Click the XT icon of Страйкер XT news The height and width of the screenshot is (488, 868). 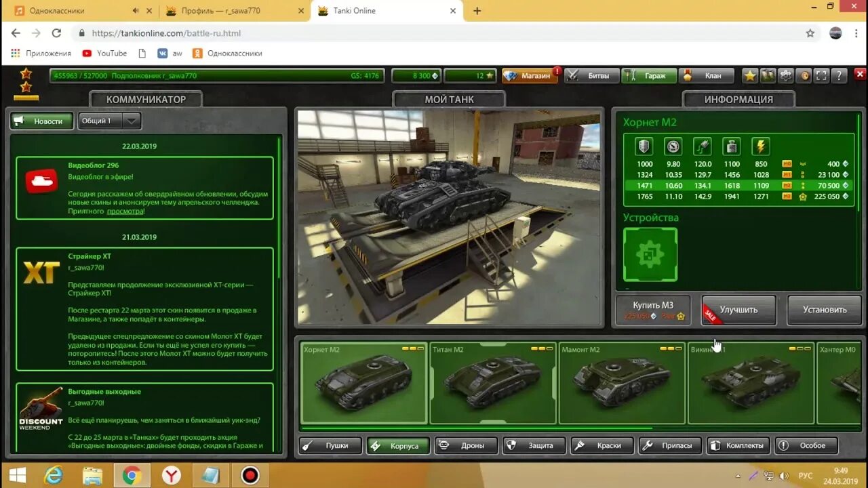(41, 272)
